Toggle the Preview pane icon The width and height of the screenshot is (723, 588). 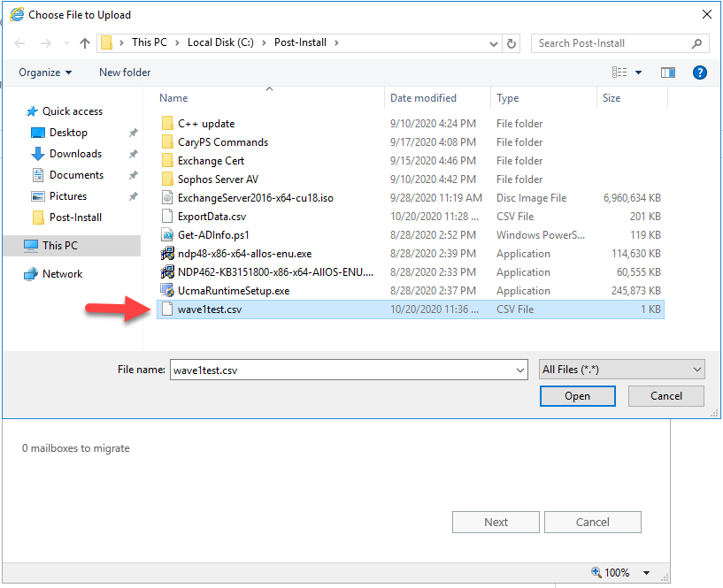point(668,73)
